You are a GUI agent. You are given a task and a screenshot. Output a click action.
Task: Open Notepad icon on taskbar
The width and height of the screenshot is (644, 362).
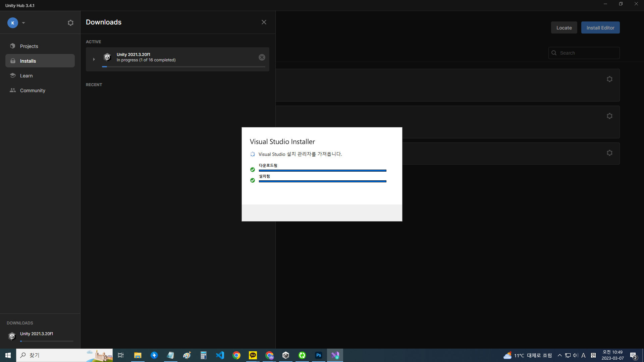[170, 355]
